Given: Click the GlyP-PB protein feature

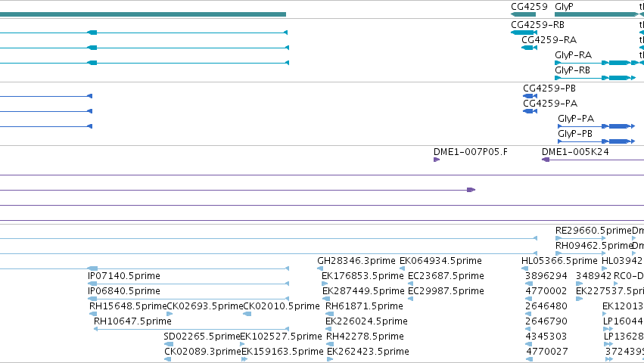Looking at the screenshot, I should click(x=596, y=141).
